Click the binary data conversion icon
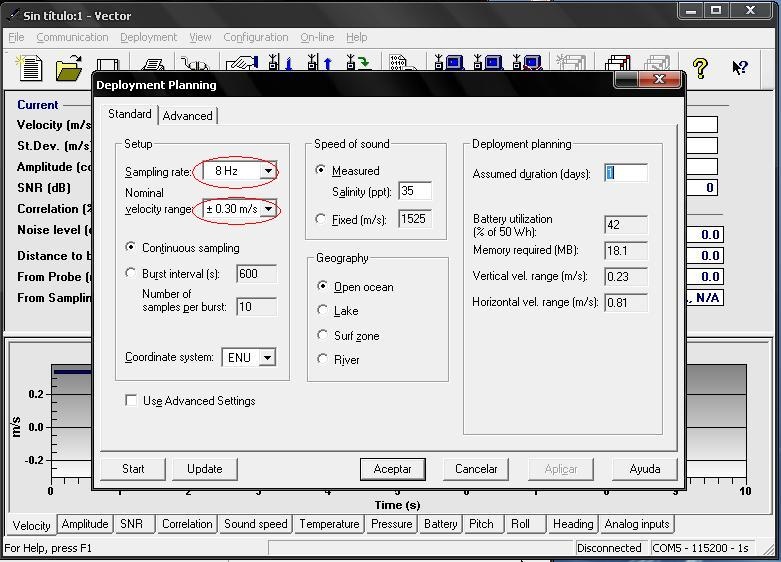 pyautogui.click(x=403, y=63)
